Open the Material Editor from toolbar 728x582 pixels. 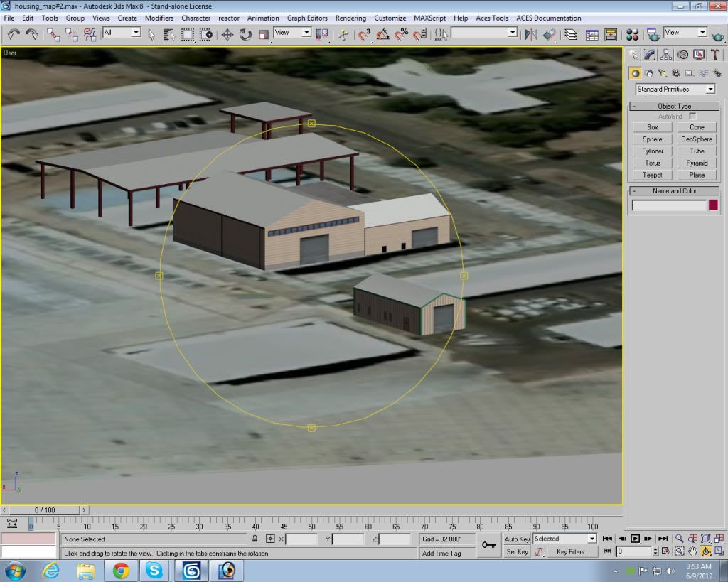pyautogui.click(x=632, y=33)
